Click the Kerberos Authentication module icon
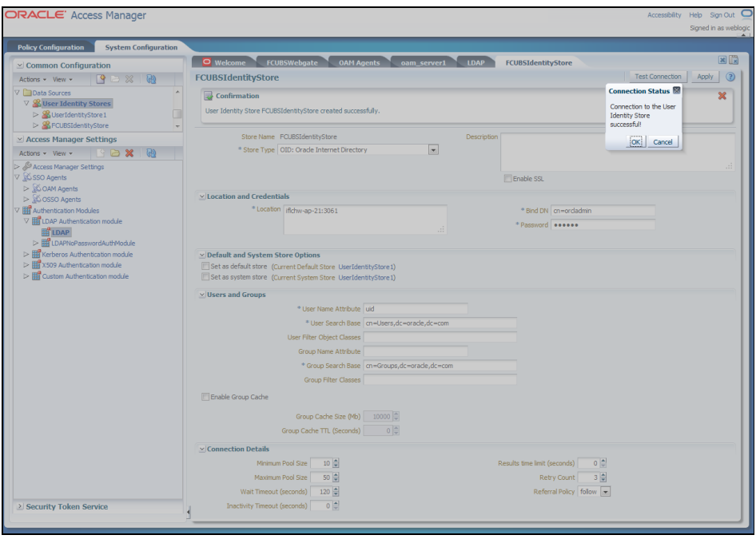This screenshot has width=756, height=539. 37,254
